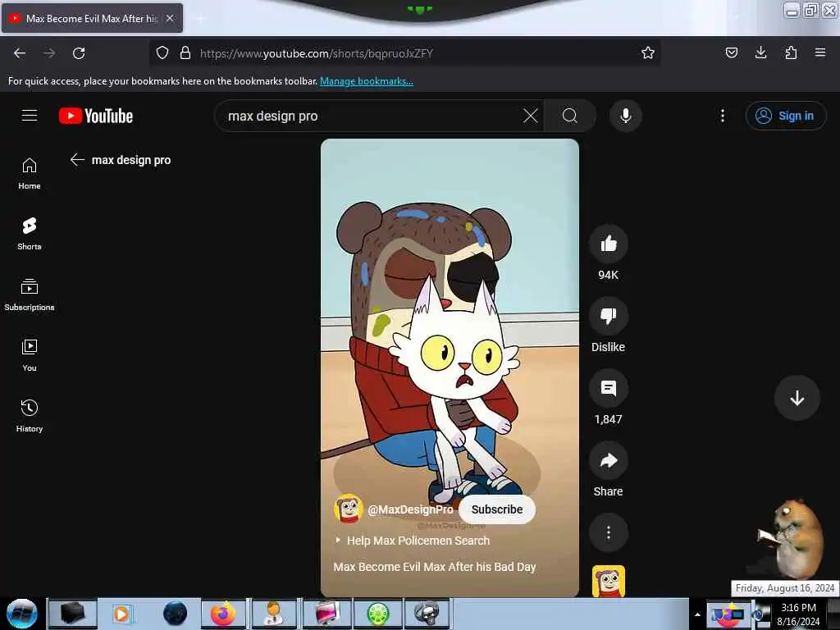Image resolution: width=840 pixels, height=630 pixels.
Task: Open Firefox from the taskbar
Action: (x=223, y=614)
